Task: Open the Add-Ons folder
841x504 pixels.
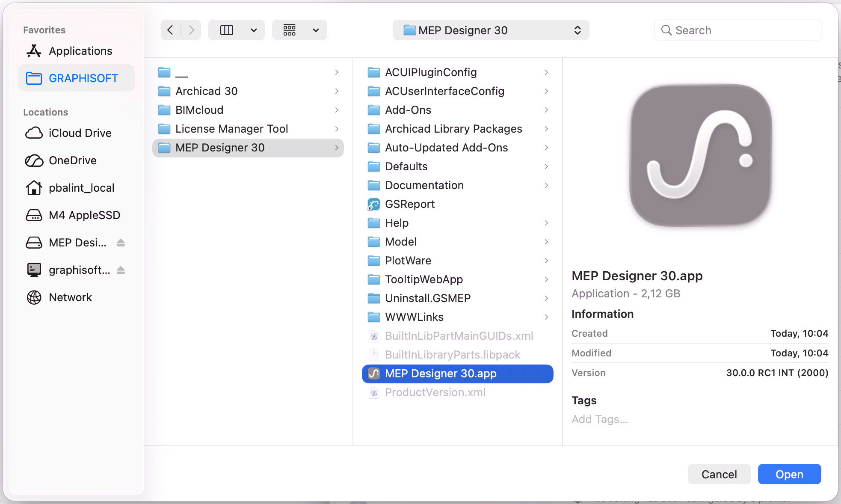Action: pyautogui.click(x=458, y=110)
